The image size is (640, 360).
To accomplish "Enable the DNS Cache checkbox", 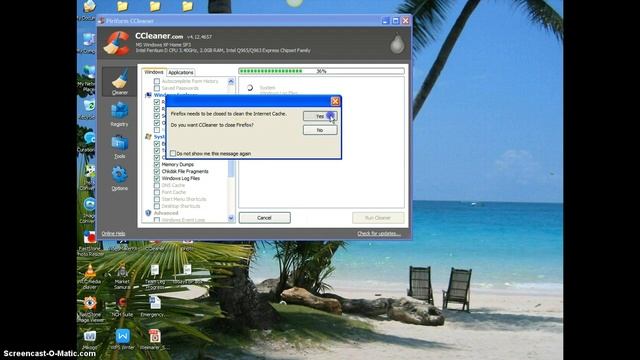I will [x=157, y=185].
